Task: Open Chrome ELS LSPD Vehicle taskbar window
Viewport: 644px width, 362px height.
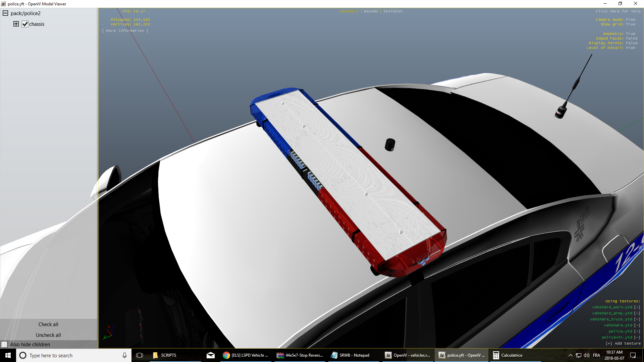Action: click(246, 355)
